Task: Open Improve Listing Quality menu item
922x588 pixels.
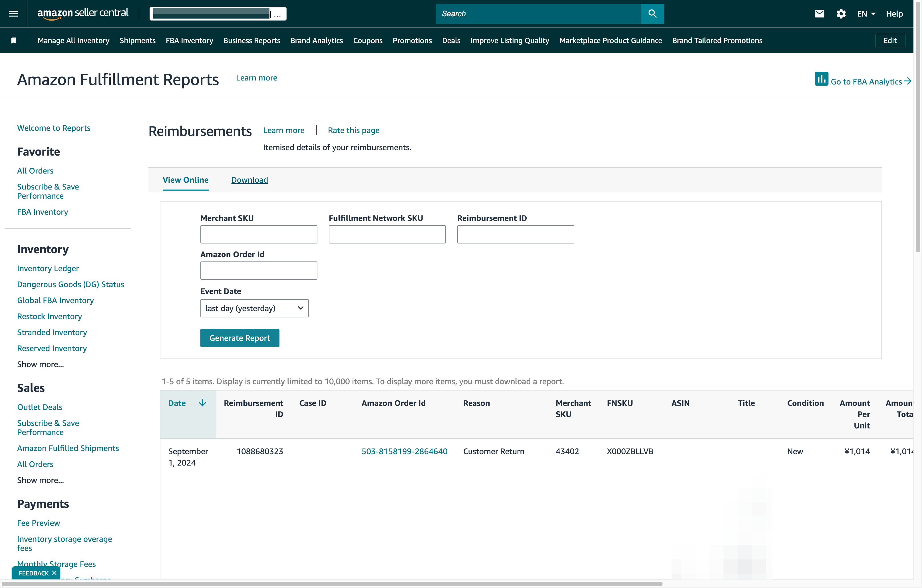Action: pyautogui.click(x=510, y=41)
